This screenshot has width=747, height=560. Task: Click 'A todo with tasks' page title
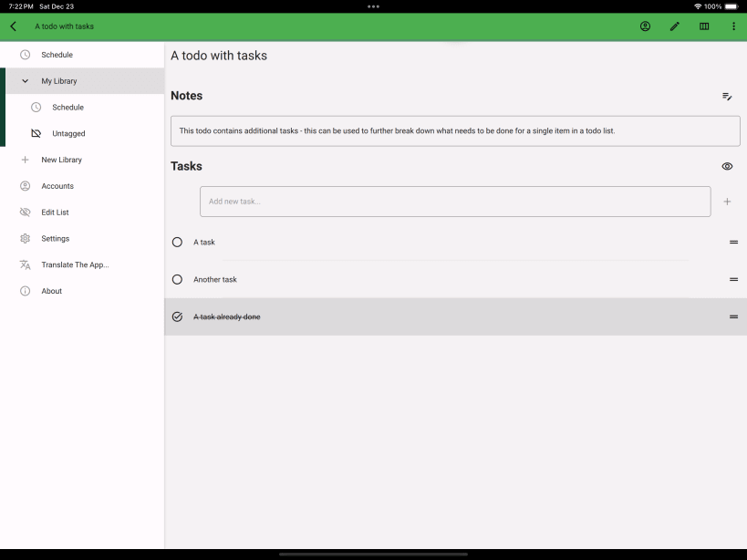pyautogui.click(x=219, y=56)
